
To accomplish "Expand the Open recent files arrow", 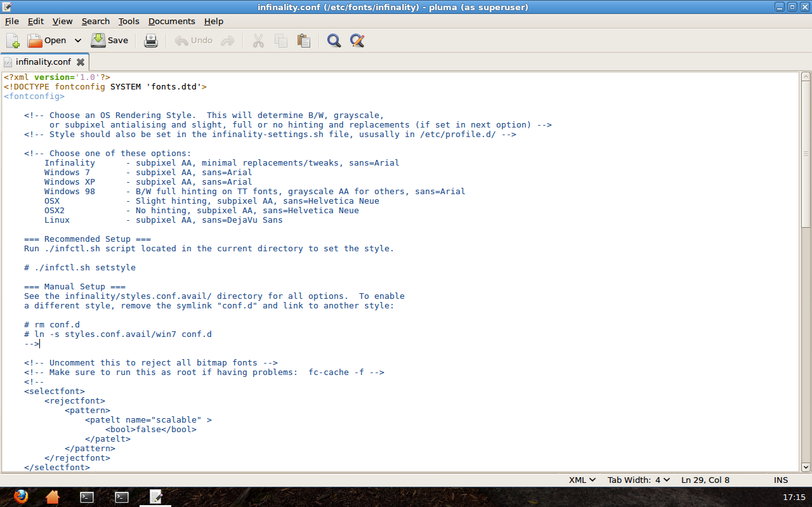I will coord(78,41).
